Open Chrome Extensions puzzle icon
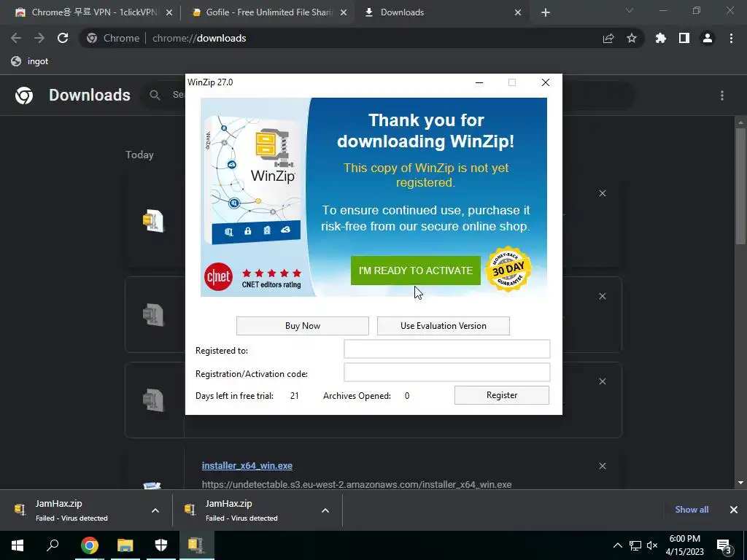747x560 pixels. pyautogui.click(x=661, y=38)
